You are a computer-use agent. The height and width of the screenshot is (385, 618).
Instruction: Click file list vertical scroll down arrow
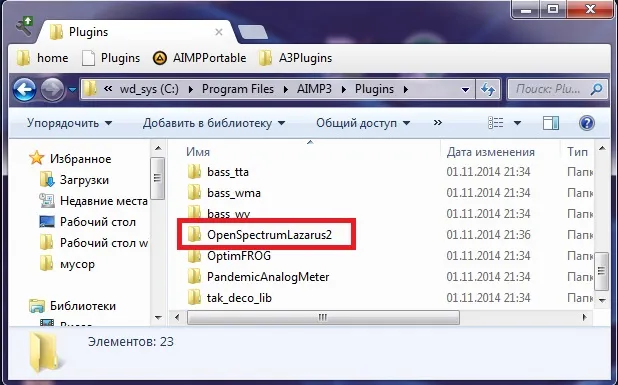(602, 300)
